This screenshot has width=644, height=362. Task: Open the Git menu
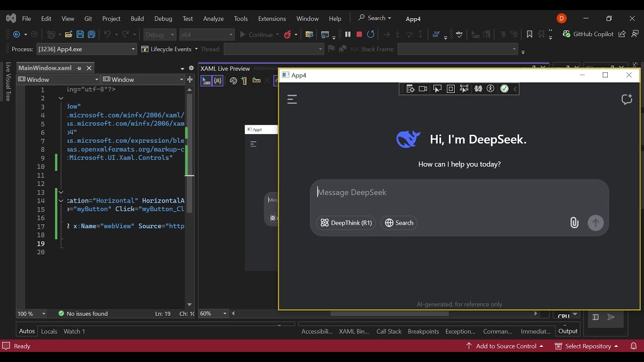[x=88, y=19]
